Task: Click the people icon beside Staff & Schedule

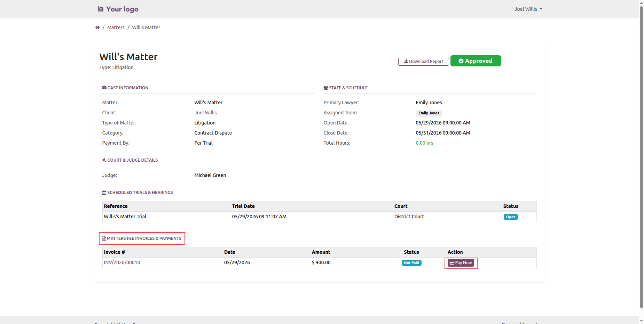Action: click(326, 88)
